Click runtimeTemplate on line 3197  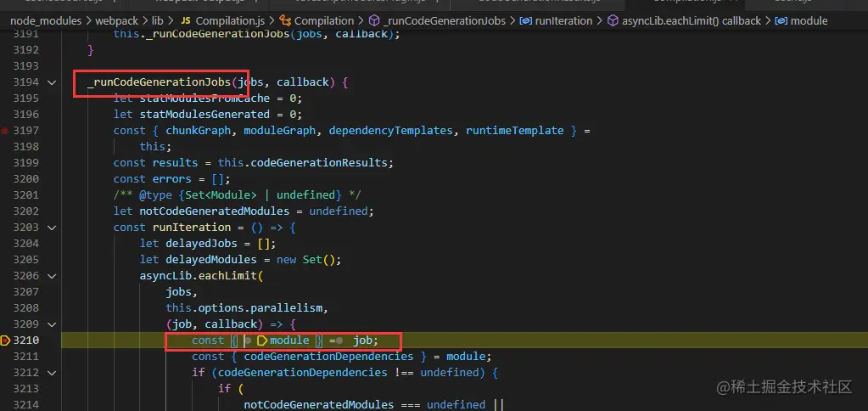(x=514, y=131)
